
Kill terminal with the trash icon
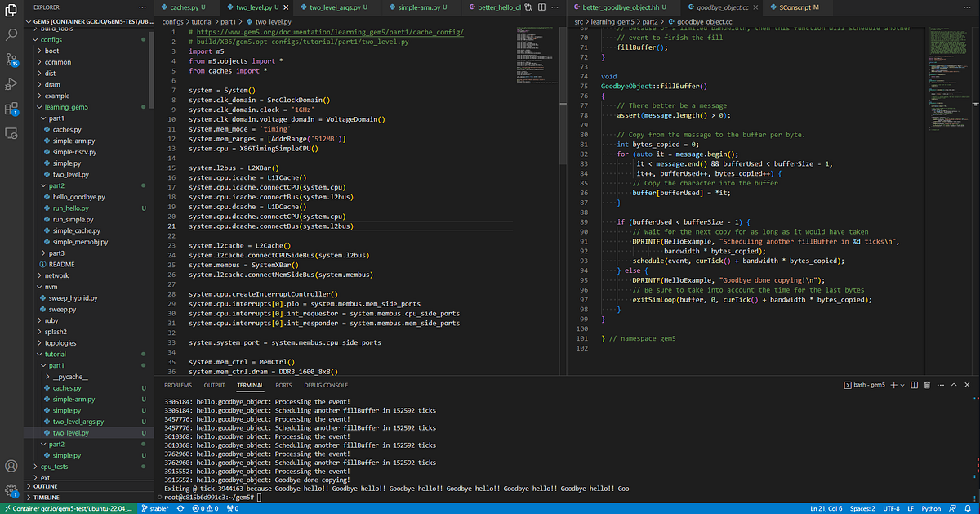point(928,385)
